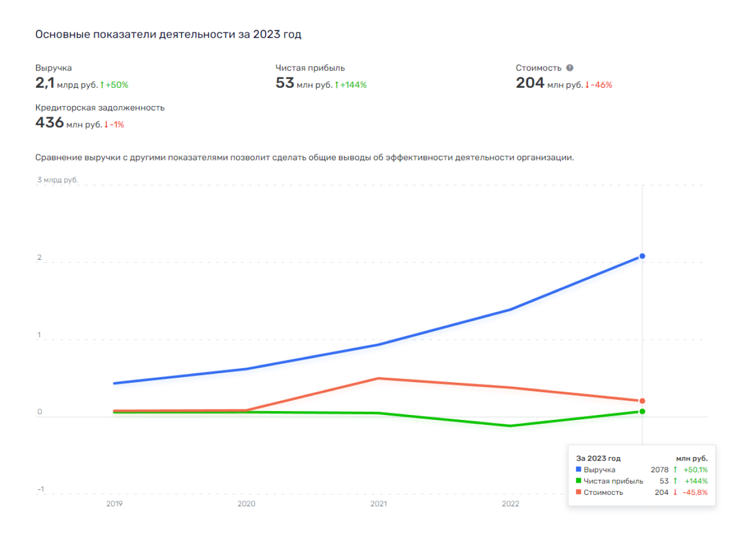Click the Чистая прибыль metric heading
Image resolution: width=756 pixels, height=546 pixels.
click(x=310, y=68)
